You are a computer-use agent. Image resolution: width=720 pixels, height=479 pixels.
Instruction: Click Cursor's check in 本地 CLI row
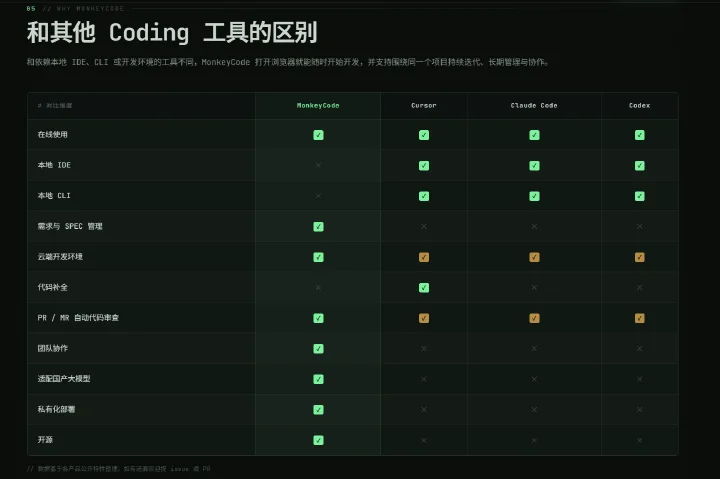(424, 196)
